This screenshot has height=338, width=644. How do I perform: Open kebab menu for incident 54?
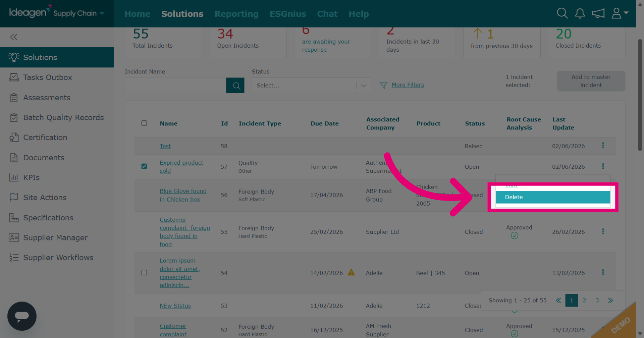[x=603, y=272]
